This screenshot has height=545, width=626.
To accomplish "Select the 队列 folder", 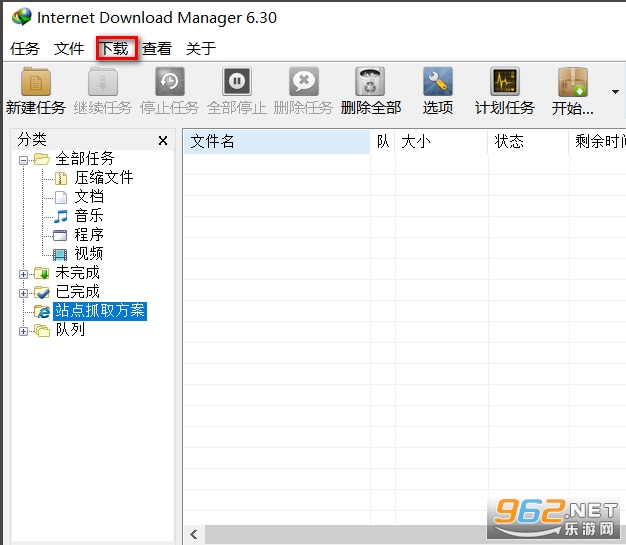I will 70,330.
